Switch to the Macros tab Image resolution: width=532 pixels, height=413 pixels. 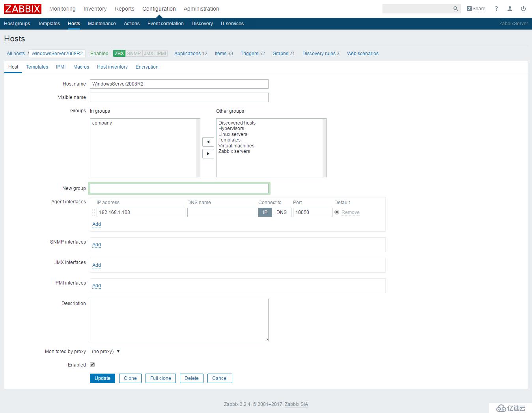[x=81, y=67]
